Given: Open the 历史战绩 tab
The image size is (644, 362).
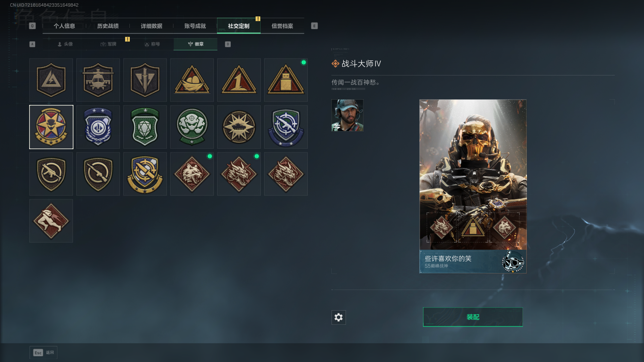Looking at the screenshot, I should coord(108,26).
